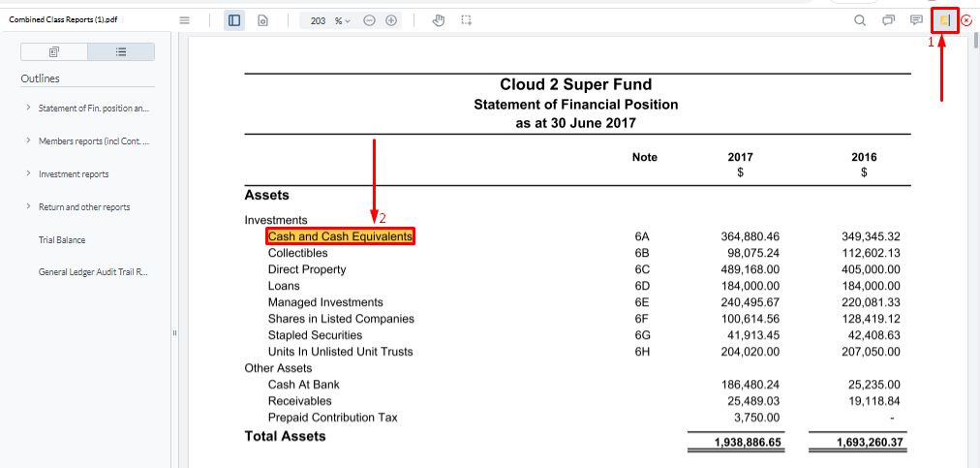Screen dimensions: 980x468
Task: Expand Return and other reports outline
Action: [28, 205]
